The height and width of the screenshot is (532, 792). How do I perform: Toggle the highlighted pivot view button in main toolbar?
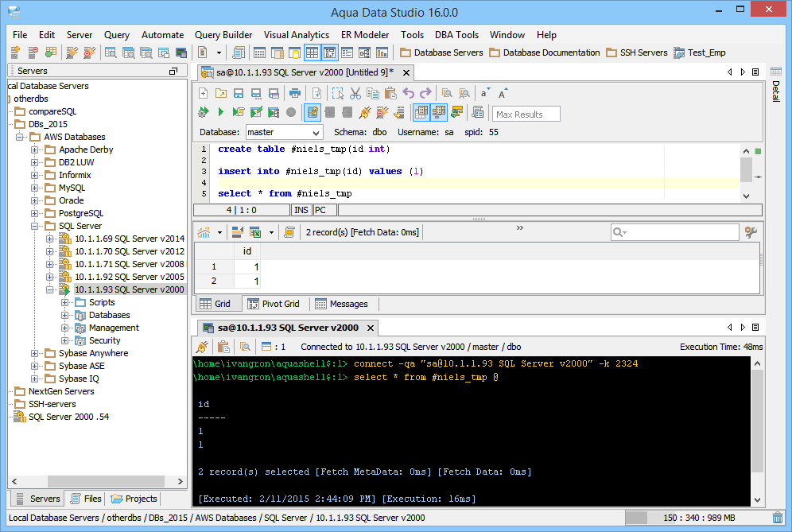pyautogui.click(x=329, y=52)
